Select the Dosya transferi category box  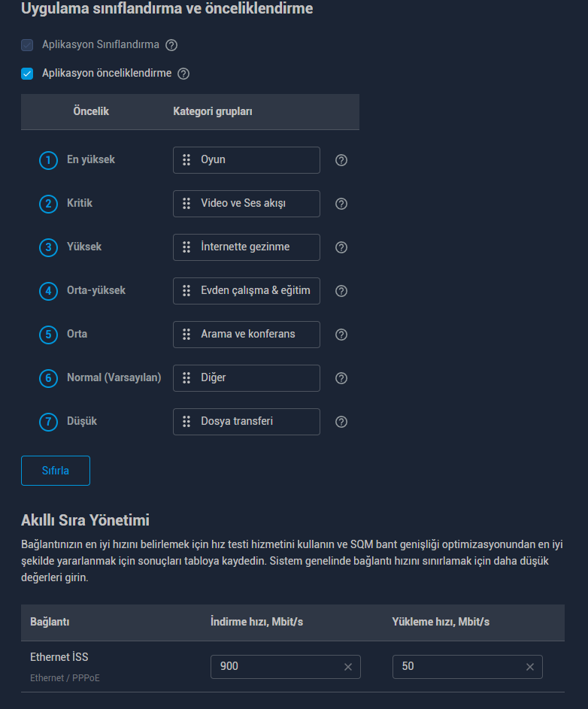click(247, 422)
